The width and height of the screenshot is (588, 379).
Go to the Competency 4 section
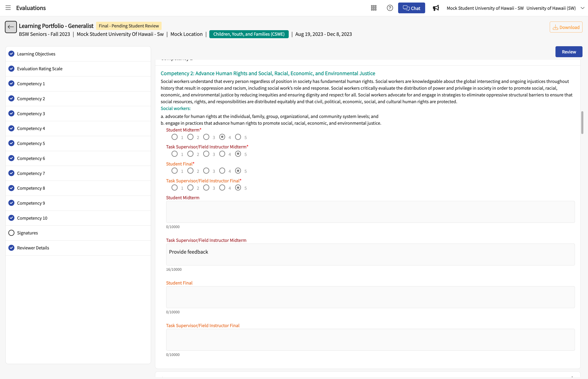[x=78, y=129]
